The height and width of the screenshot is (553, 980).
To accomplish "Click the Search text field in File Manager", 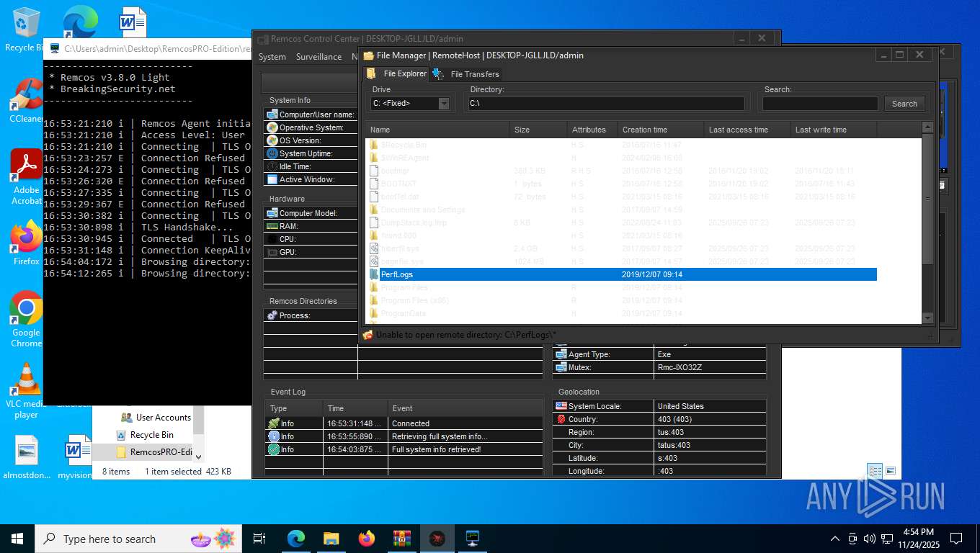I will coord(821,104).
